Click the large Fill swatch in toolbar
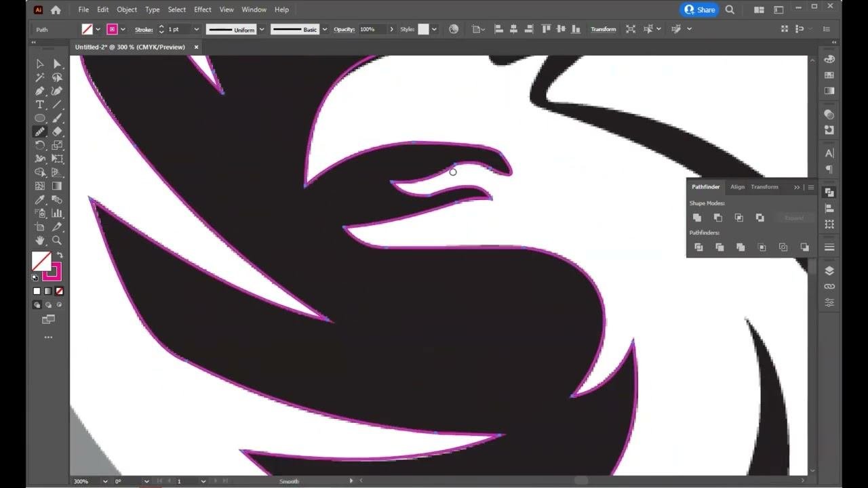Image resolution: width=868 pixels, height=488 pixels. click(41, 261)
